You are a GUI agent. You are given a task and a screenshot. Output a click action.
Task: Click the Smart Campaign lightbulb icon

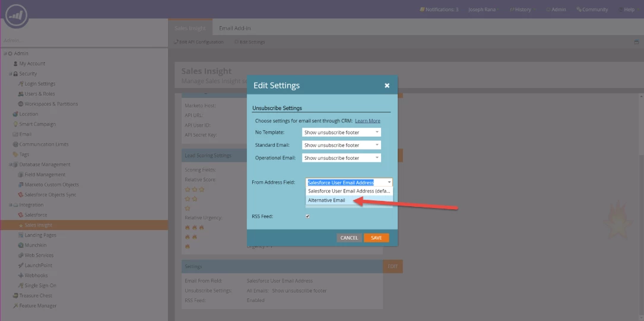pos(15,124)
